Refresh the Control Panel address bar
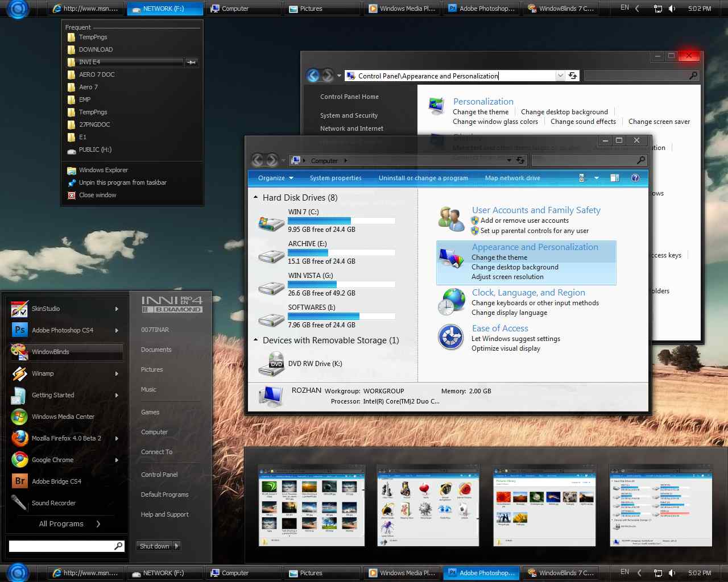728x582 pixels. [573, 76]
